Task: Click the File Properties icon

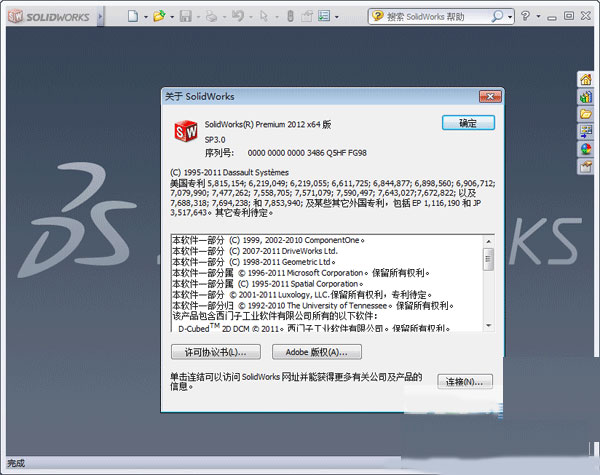Action: click(x=307, y=16)
